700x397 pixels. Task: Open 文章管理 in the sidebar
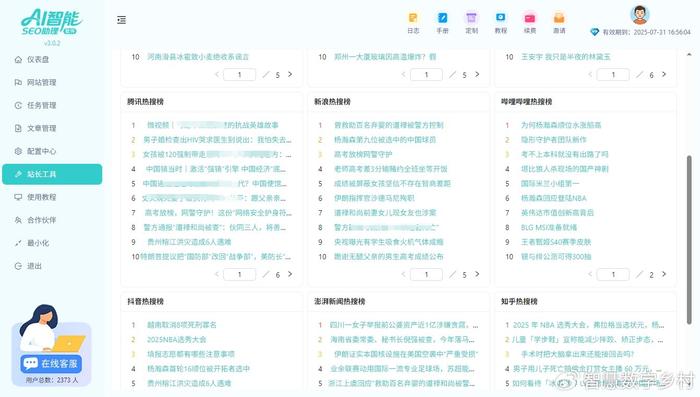click(x=42, y=128)
